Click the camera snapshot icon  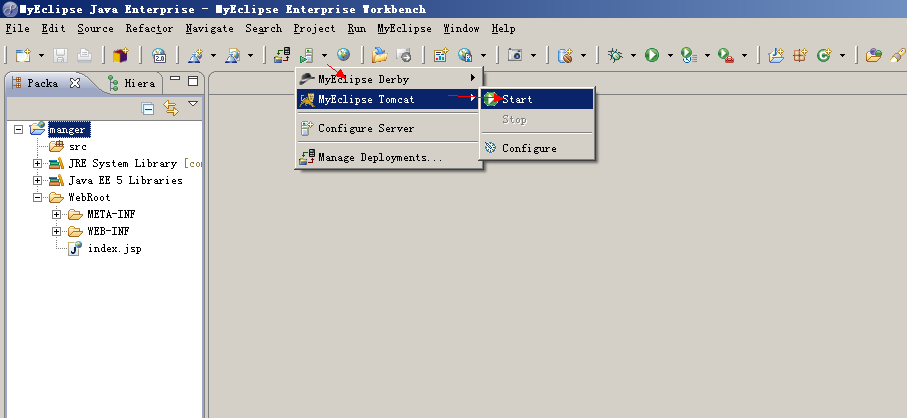(515, 56)
